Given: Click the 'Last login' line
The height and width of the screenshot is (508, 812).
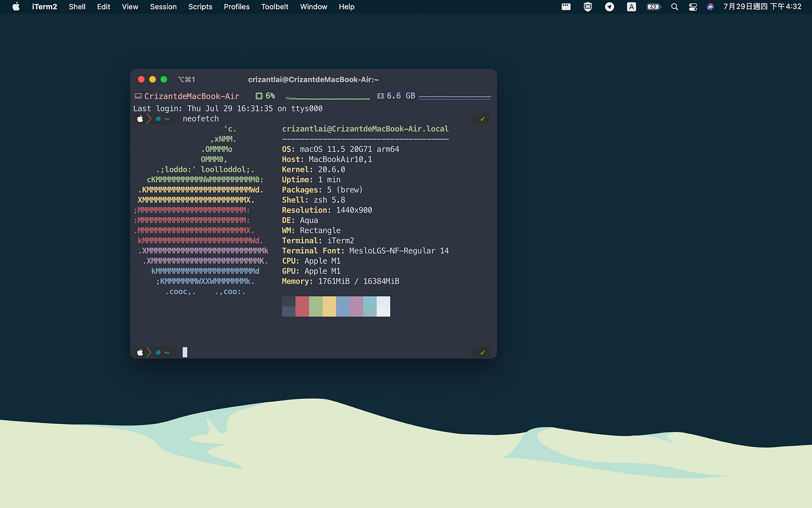Looking at the screenshot, I should click(228, 109).
